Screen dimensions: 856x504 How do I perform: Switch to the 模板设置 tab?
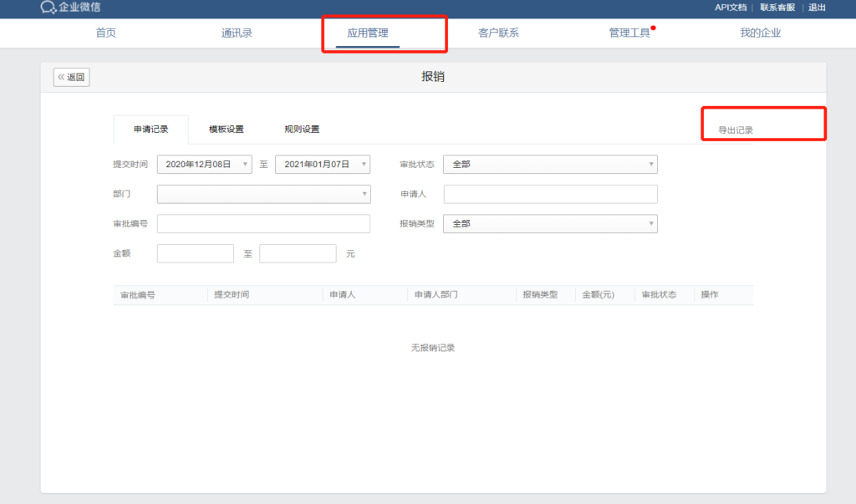[x=227, y=130]
